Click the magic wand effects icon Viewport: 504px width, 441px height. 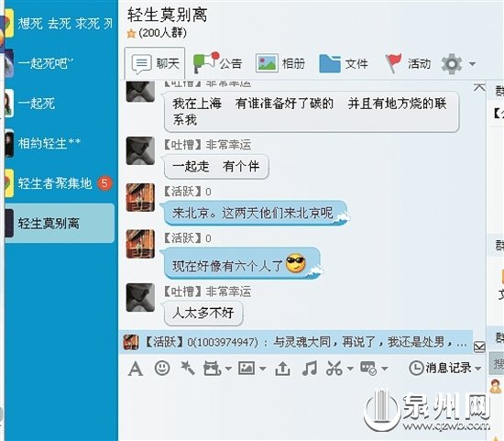187,368
